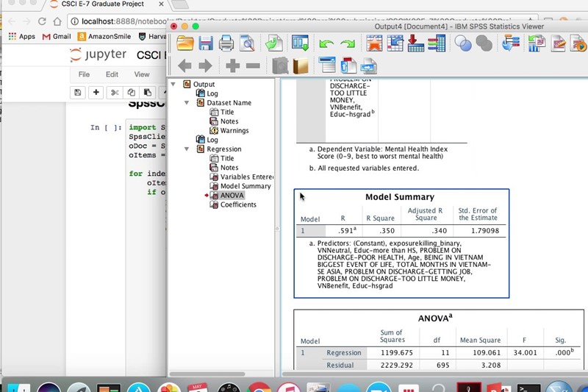Click the brown book icon

[301, 65]
